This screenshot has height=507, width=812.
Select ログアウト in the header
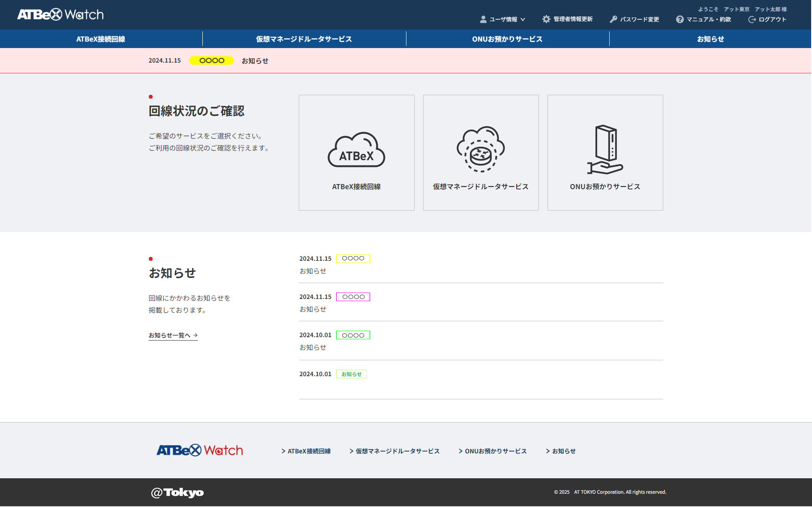[773, 19]
